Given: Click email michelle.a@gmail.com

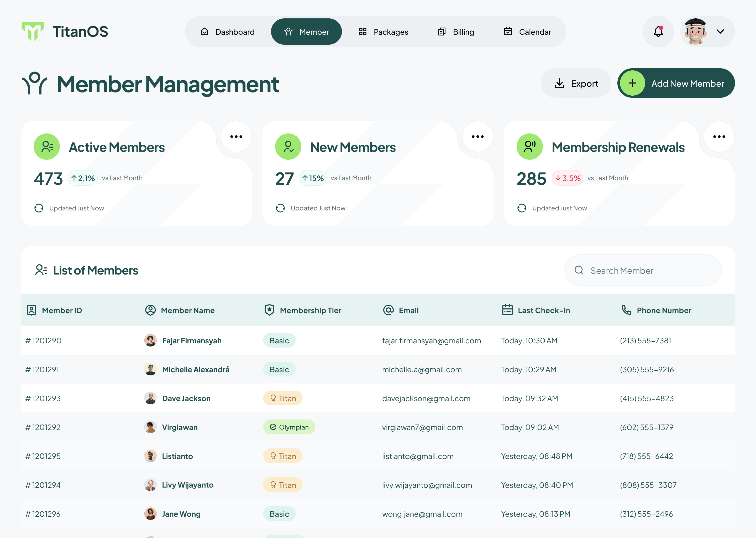Looking at the screenshot, I should coord(422,369).
